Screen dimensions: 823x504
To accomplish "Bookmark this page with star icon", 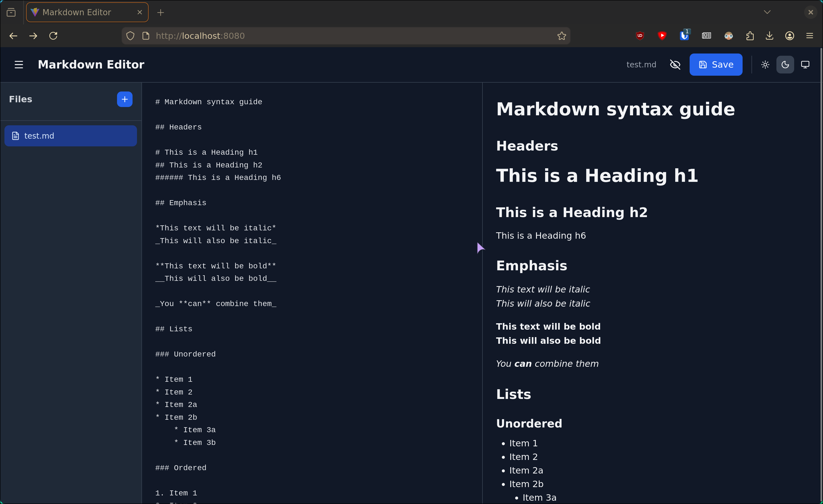I will pyautogui.click(x=562, y=36).
